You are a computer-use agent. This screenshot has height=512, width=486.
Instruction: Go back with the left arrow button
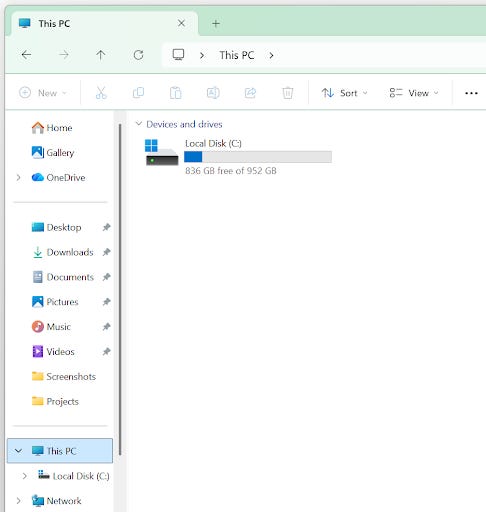click(x=26, y=55)
